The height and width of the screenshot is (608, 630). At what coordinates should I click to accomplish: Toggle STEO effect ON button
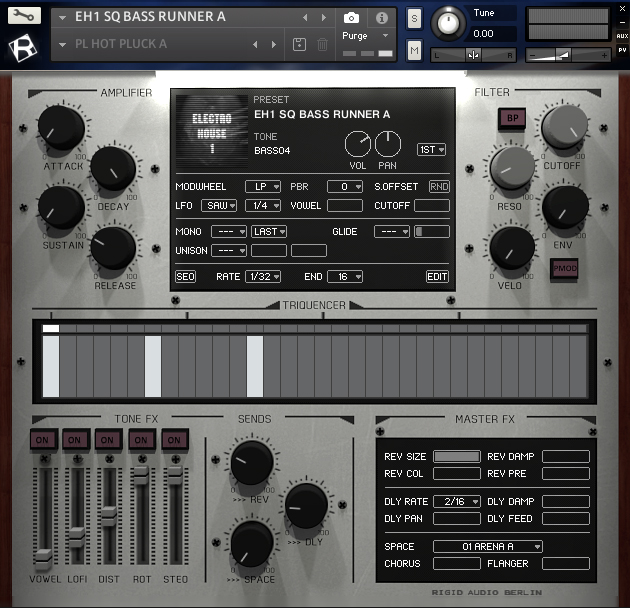point(174,440)
